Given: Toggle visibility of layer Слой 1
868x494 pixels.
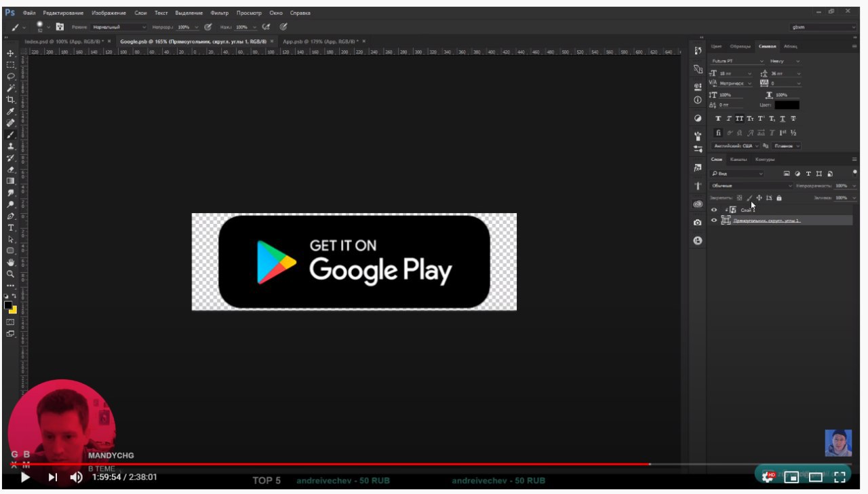Looking at the screenshot, I should 714,210.
